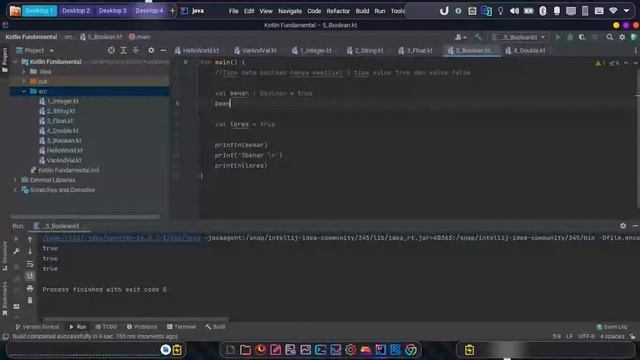The height and width of the screenshot is (360, 640).
Task: Build project using the hammer icon
Action: point(478,37)
